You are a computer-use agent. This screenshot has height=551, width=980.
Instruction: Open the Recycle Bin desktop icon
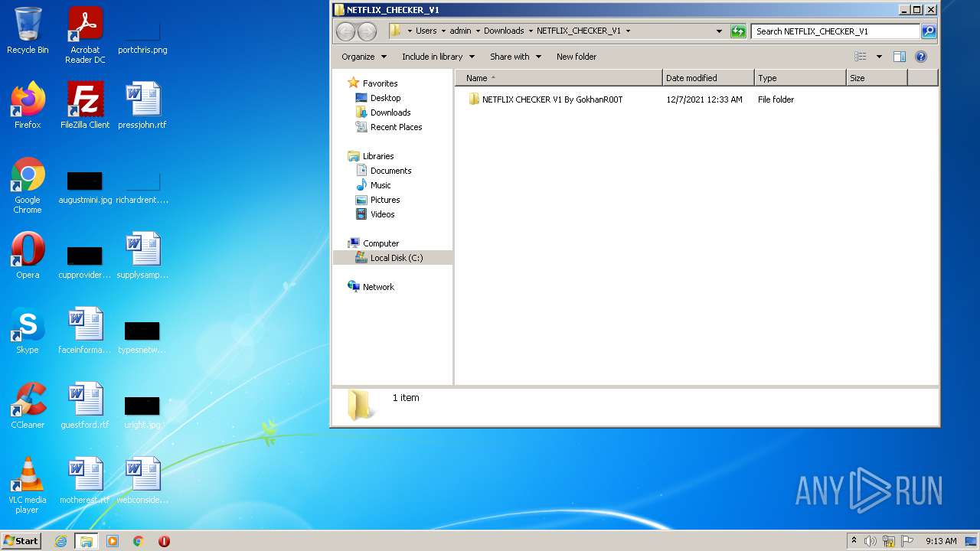tap(28, 31)
